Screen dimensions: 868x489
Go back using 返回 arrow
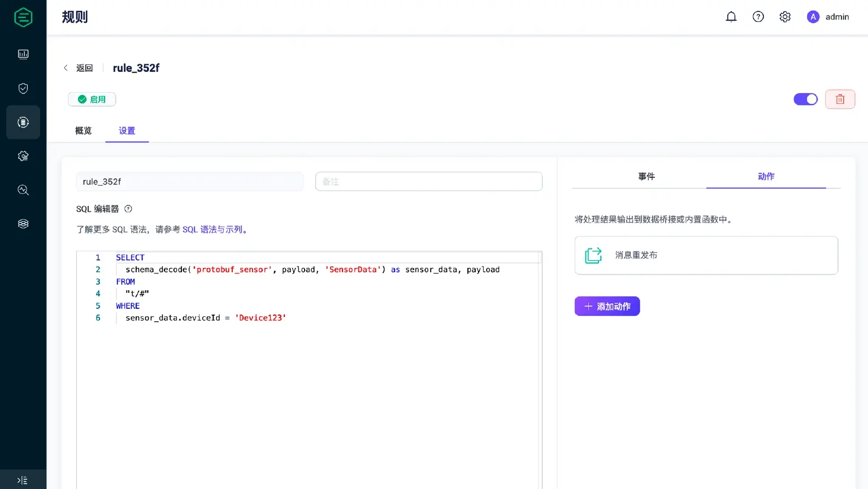78,68
